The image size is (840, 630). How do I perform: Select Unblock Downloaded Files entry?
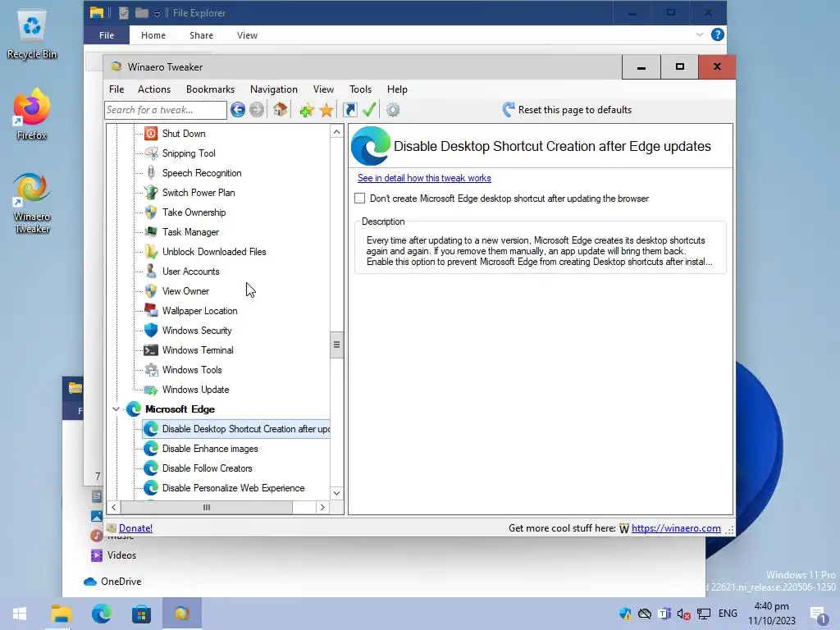(x=214, y=252)
